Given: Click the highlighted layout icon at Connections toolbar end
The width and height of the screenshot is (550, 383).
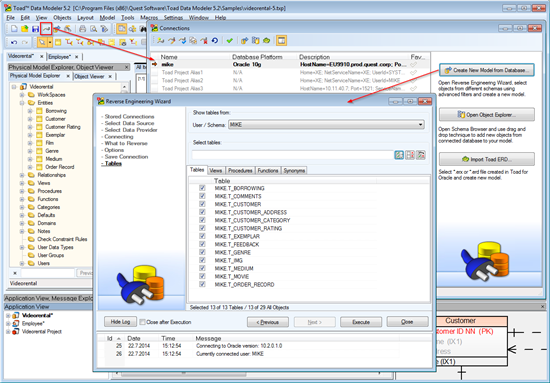Looking at the screenshot, I should click(x=281, y=41).
